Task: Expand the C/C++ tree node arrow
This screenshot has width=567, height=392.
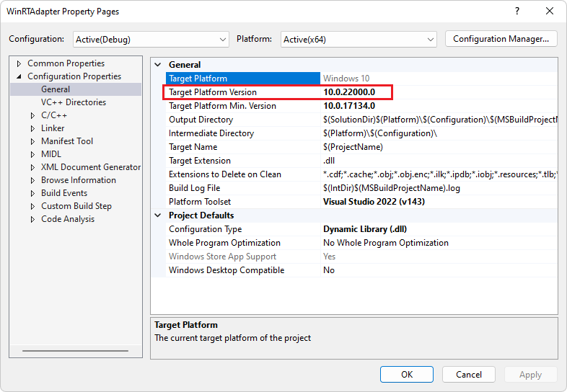Action: pyautogui.click(x=32, y=115)
